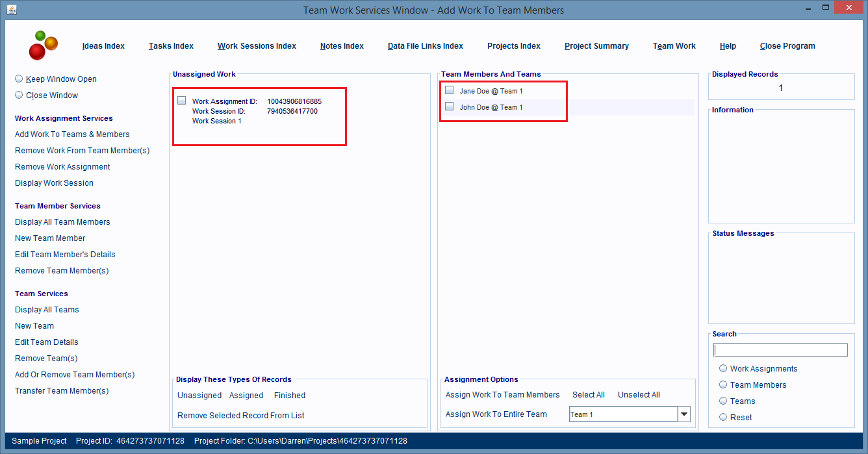Click Close Program in the menu bar

787,46
